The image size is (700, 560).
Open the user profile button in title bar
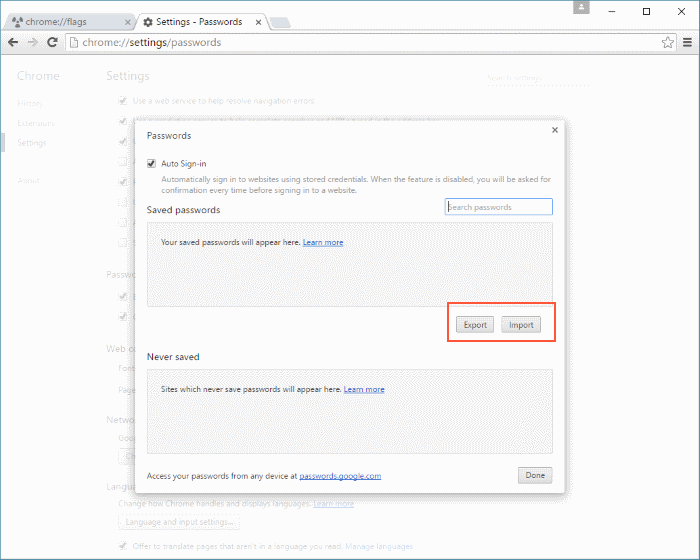coord(581,8)
